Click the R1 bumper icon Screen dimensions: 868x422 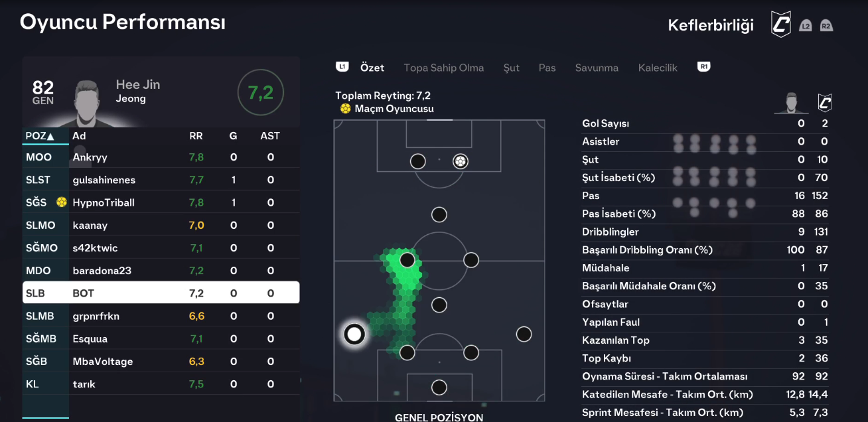tap(704, 67)
